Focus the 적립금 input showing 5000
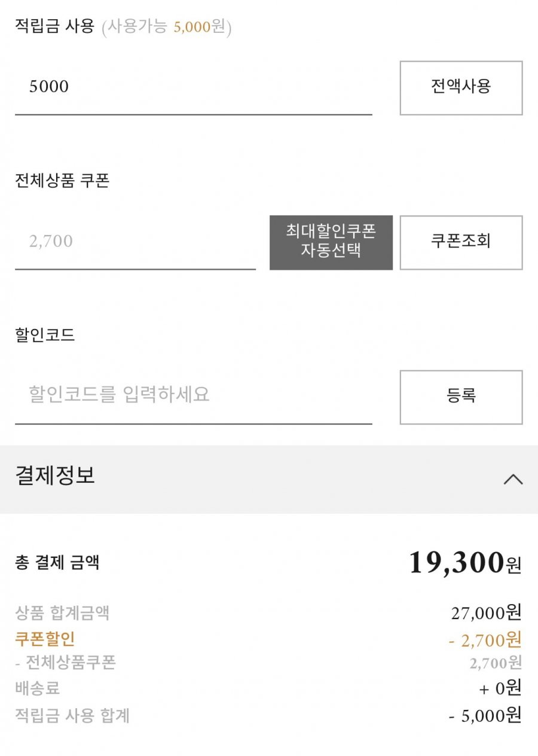This screenshot has width=538, height=756. 192,87
